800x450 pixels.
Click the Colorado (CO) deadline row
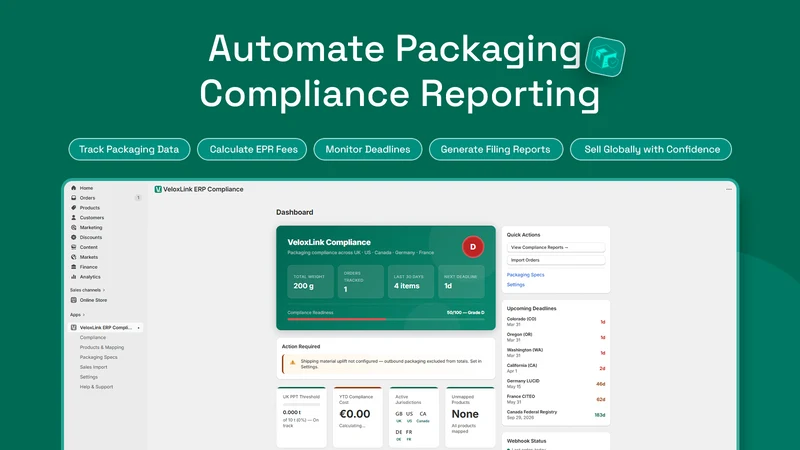point(556,321)
